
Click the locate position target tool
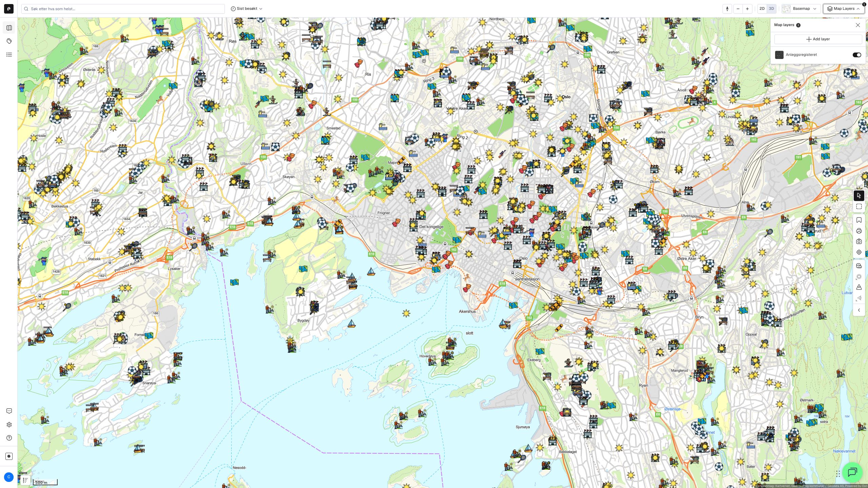pyautogui.click(x=859, y=252)
